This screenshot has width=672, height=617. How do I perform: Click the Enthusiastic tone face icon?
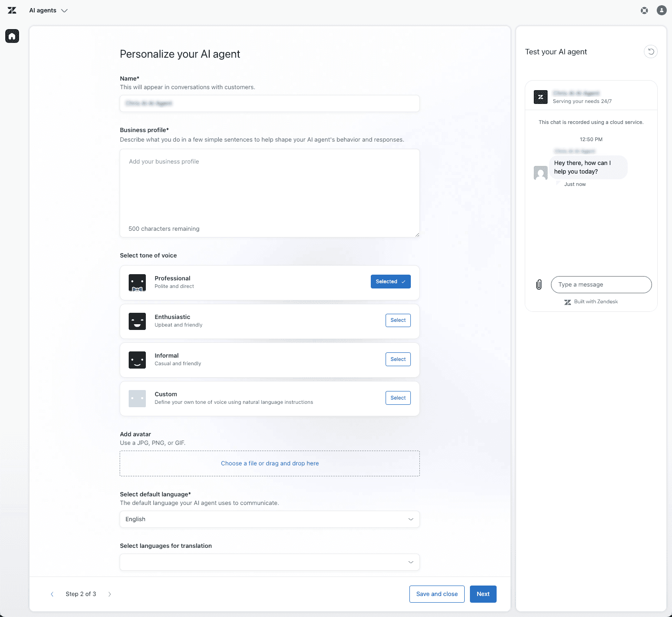137,321
